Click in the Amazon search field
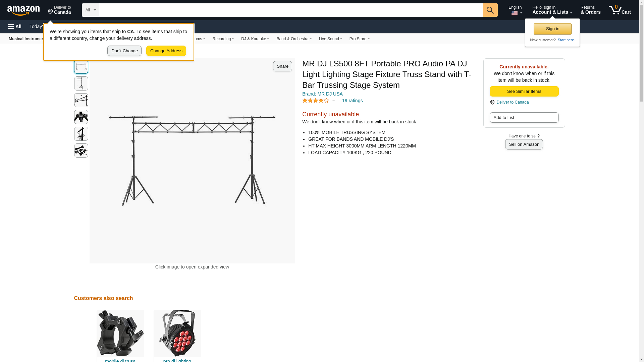644x362 pixels. tap(291, 10)
